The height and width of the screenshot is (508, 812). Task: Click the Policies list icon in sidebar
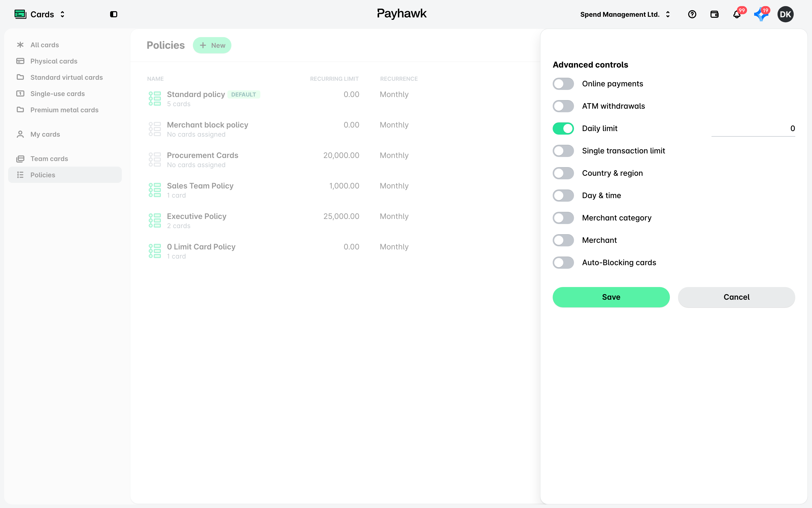tap(20, 175)
